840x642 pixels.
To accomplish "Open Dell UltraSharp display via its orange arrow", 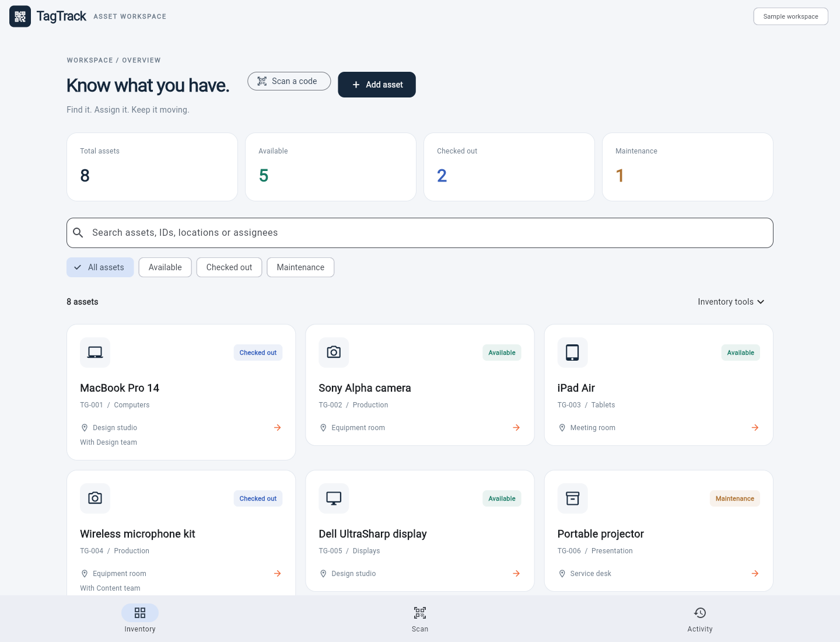I will [x=516, y=574].
